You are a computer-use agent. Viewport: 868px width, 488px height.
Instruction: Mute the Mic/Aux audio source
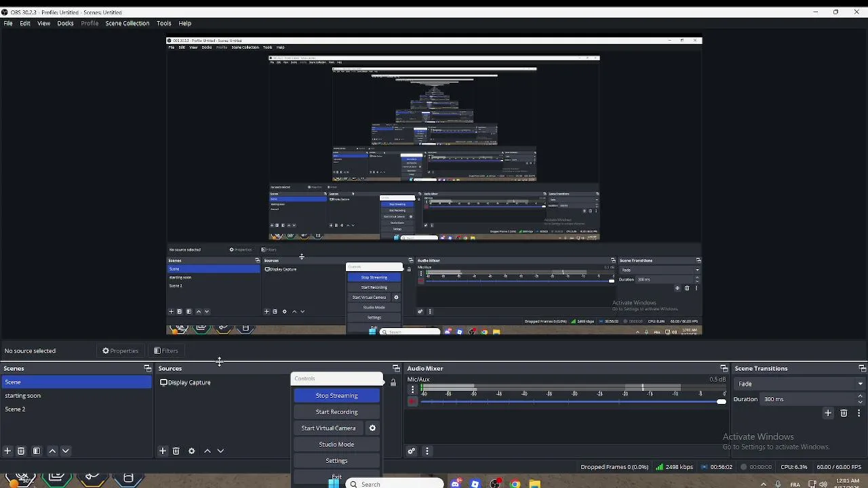click(x=412, y=402)
